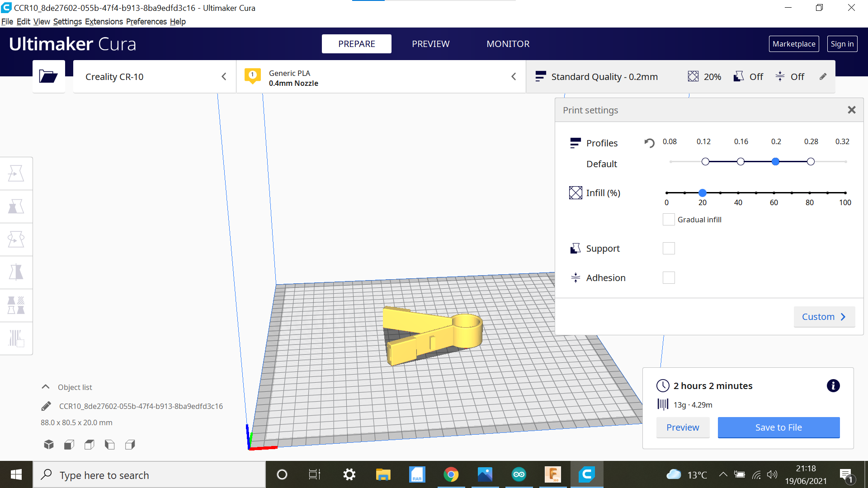Open Fusion 360 from taskbar
868x488 pixels.
coord(553,474)
